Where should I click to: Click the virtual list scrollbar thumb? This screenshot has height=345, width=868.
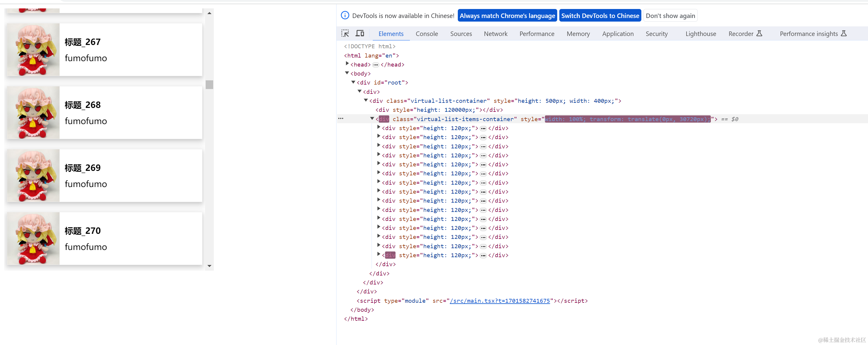pyautogui.click(x=209, y=84)
